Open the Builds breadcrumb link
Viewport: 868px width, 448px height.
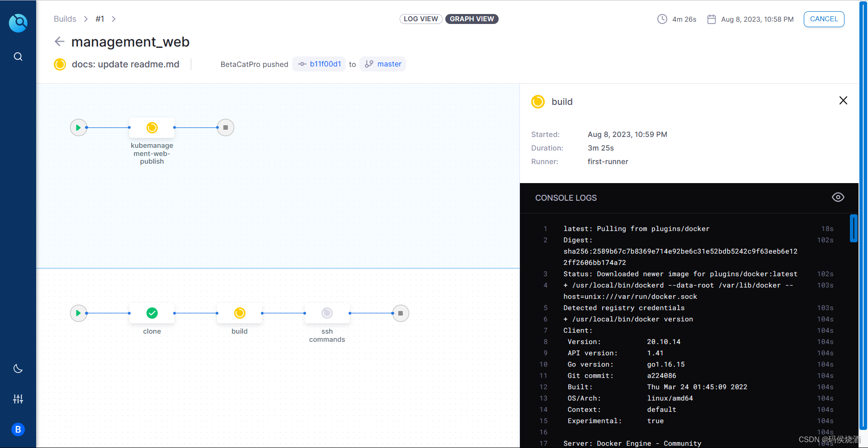pos(65,19)
